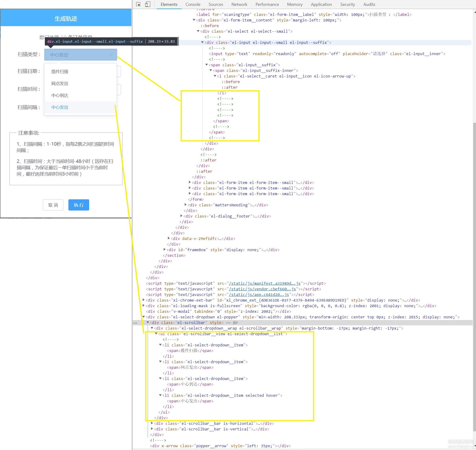Screen dimensions: 476x450
Task: Select the popper__arrow div element line
Action: (x=220, y=446)
